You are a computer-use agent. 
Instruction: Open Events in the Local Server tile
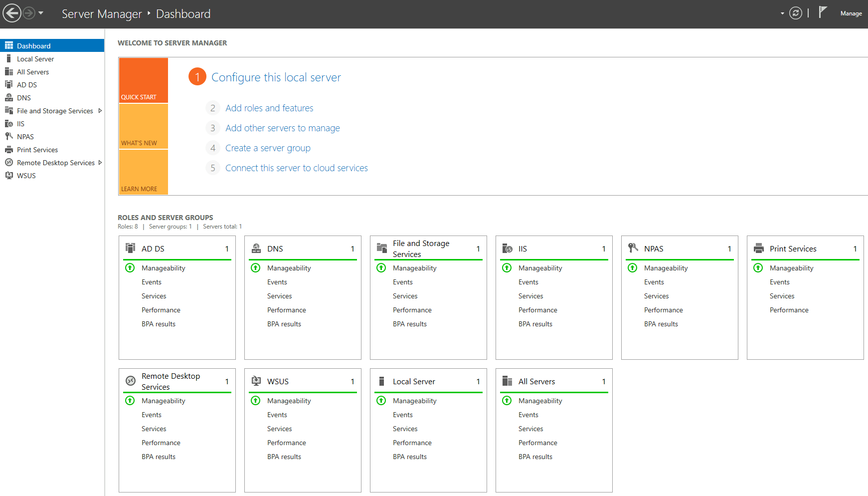[x=403, y=415]
